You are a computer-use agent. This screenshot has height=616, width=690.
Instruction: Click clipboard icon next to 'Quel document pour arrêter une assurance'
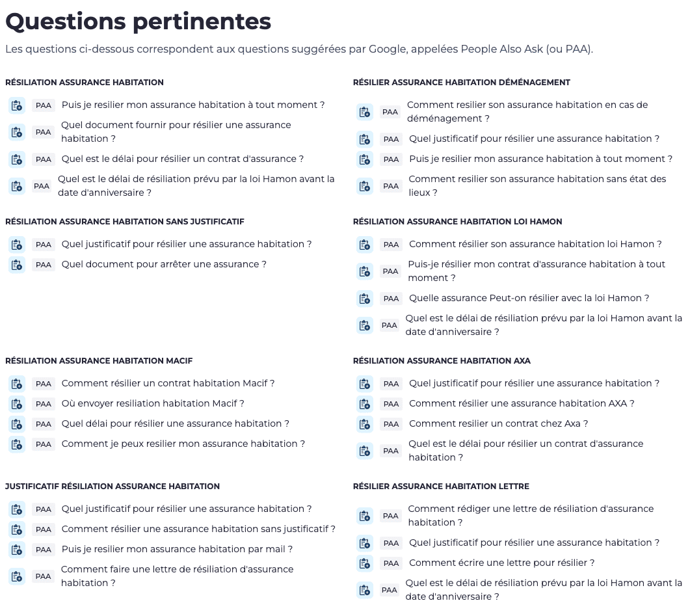tap(17, 265)
